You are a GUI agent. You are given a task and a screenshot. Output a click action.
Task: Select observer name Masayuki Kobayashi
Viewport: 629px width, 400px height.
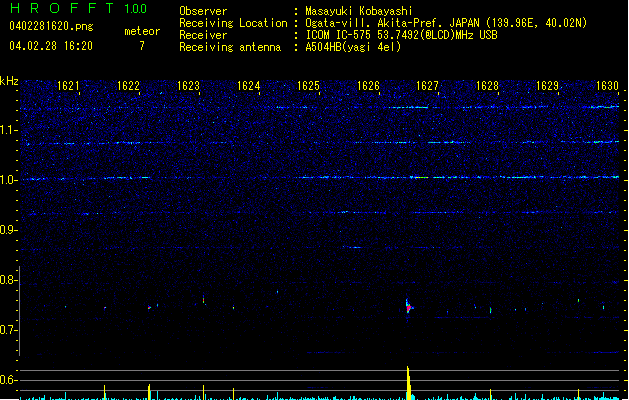coord(359,11)
